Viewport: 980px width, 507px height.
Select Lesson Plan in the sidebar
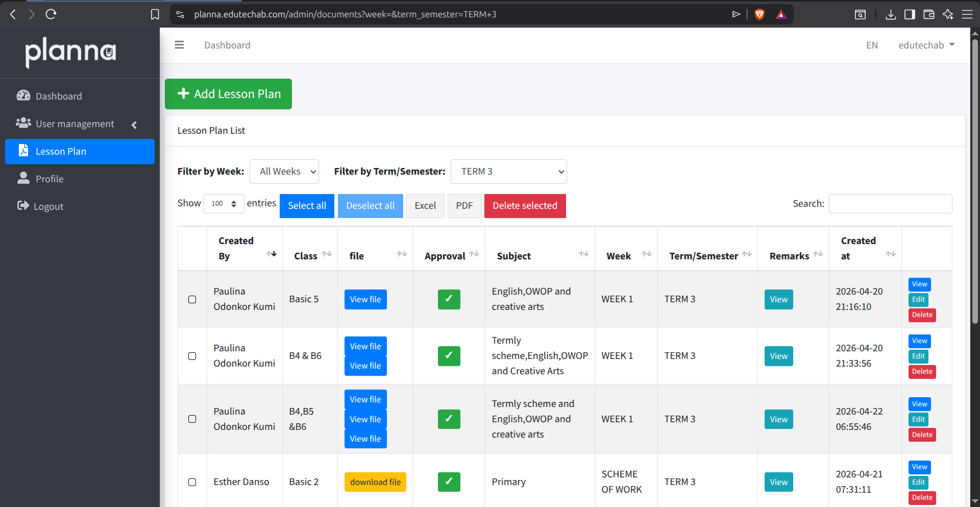pyautogui.click(x=80, y=151)
